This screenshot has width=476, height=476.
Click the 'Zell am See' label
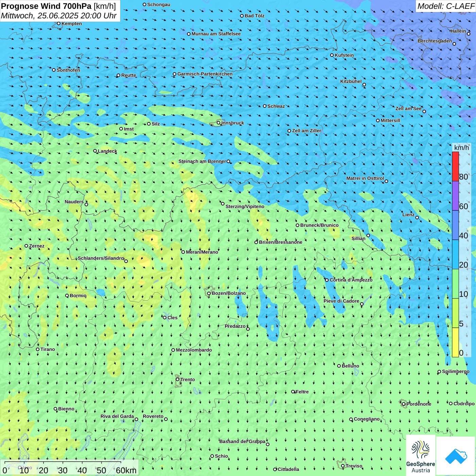click(x=408, y=108)
